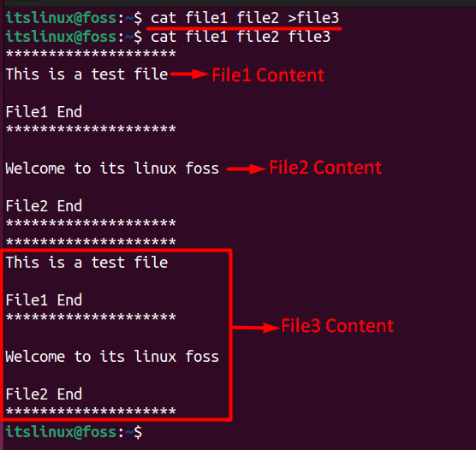Click the itslinux@foss text on first prompt
This screenshot has height=450, width=476.
pos(61,18)
